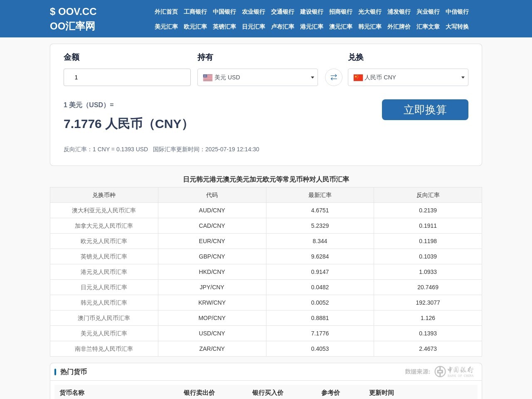532x399 pixels.
Task: Click the Bank of China logo
Action: (454, 371)
